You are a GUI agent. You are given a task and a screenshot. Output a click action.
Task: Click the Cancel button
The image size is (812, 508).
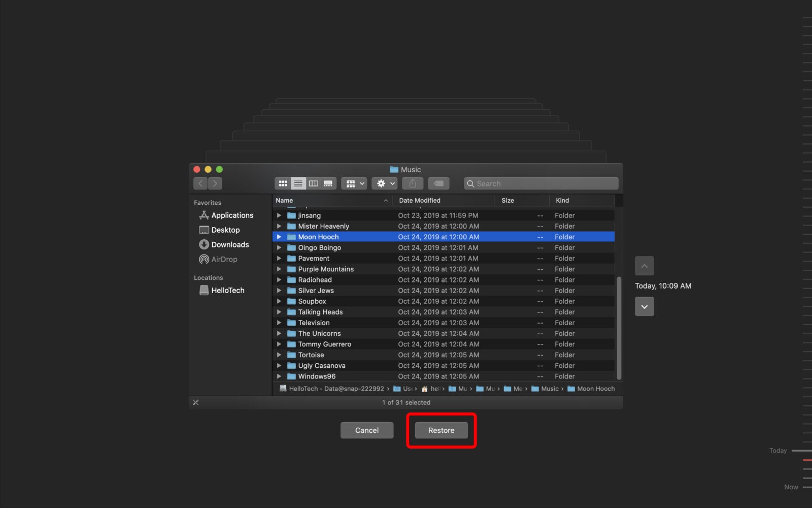366,430
